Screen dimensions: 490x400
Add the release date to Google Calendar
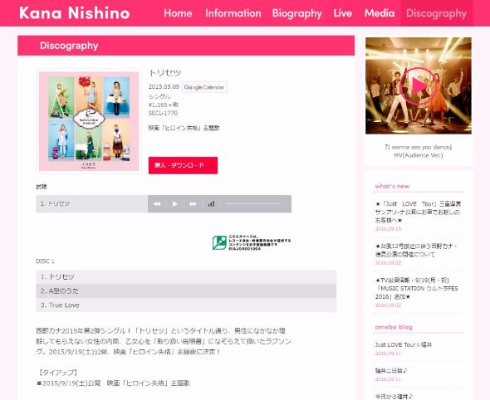[205, 87]
